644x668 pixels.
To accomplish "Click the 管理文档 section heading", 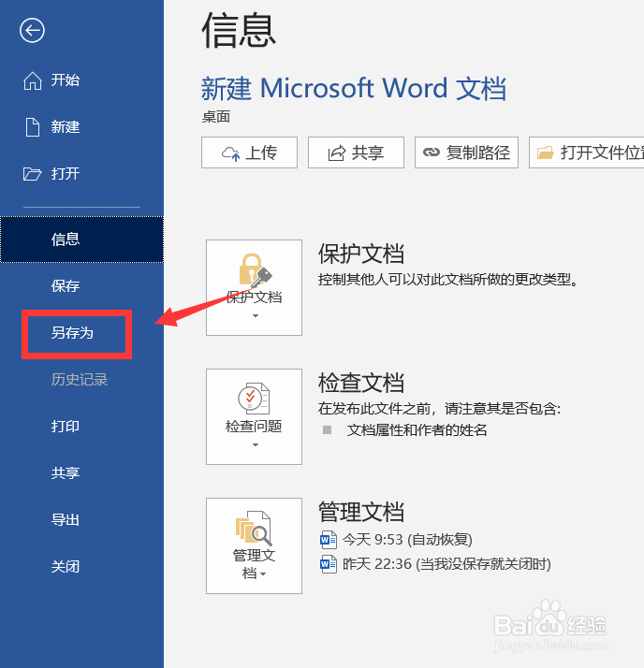I will point(361,512).
